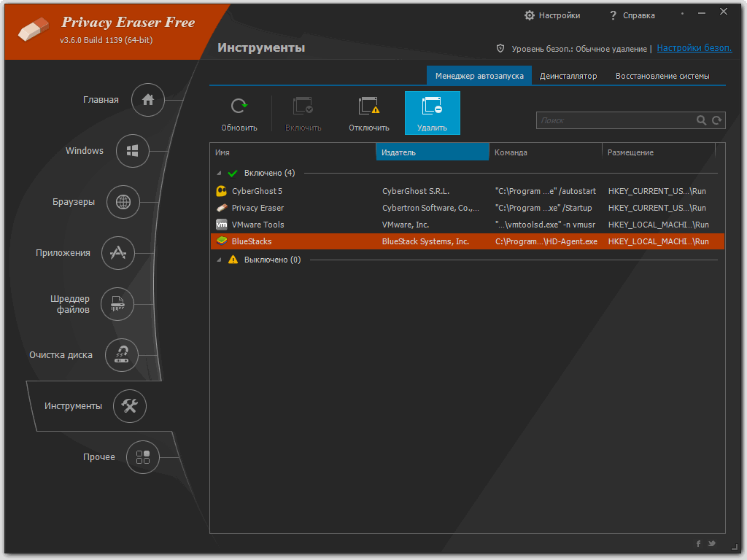Select the Privacy Eraser row name
Image resolution: width=747 pixels, height=560 pixels.
pyautogui.click(x=258, y=208)
